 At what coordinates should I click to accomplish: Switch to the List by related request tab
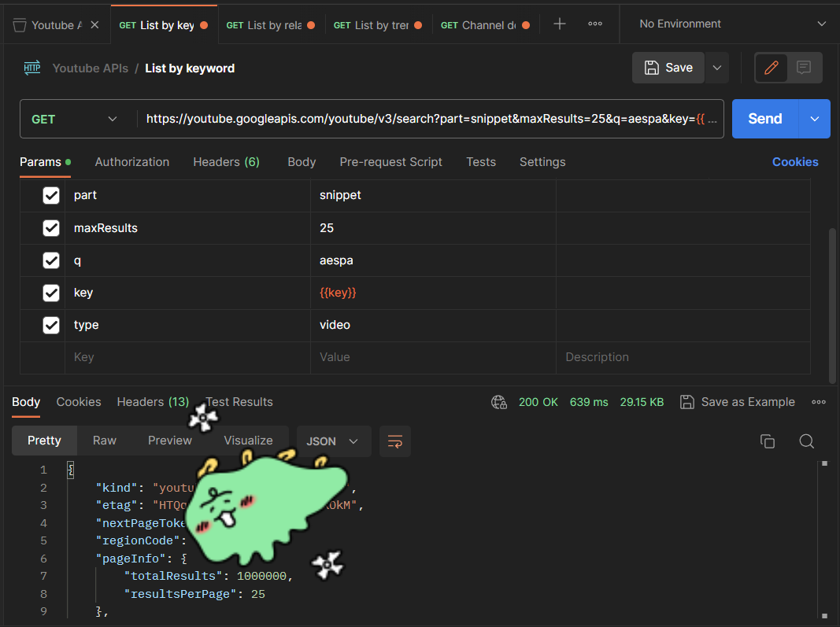coord(271,25)
